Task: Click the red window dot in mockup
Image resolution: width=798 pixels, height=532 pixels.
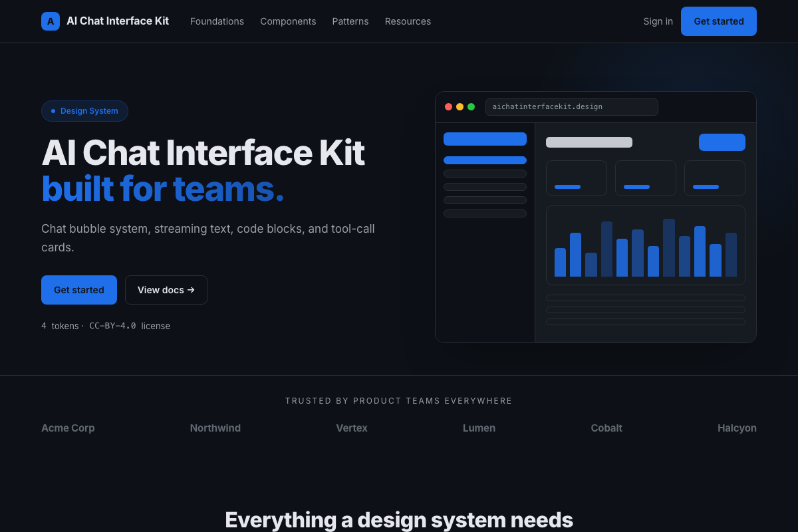Action: [x=449, y=107]
